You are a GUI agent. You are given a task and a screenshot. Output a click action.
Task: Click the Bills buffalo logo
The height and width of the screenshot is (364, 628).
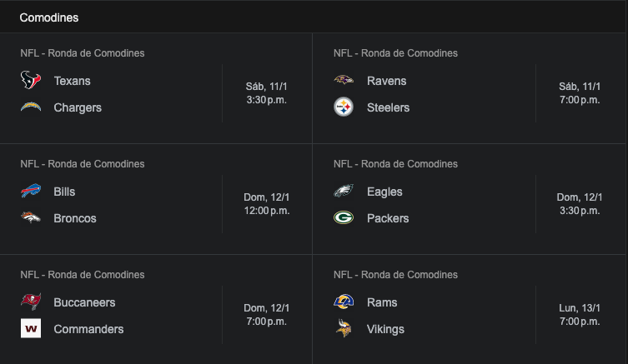pos(31,191)
